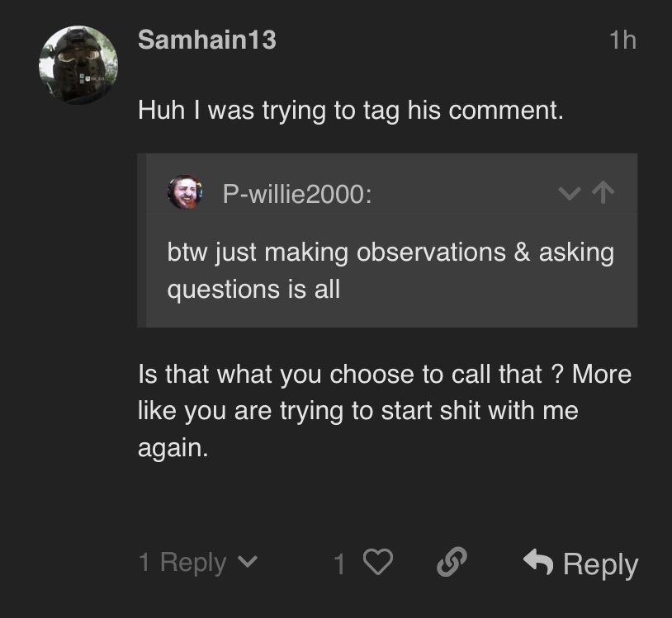Expand the "1 Reply" replies list

coord(182,563)
